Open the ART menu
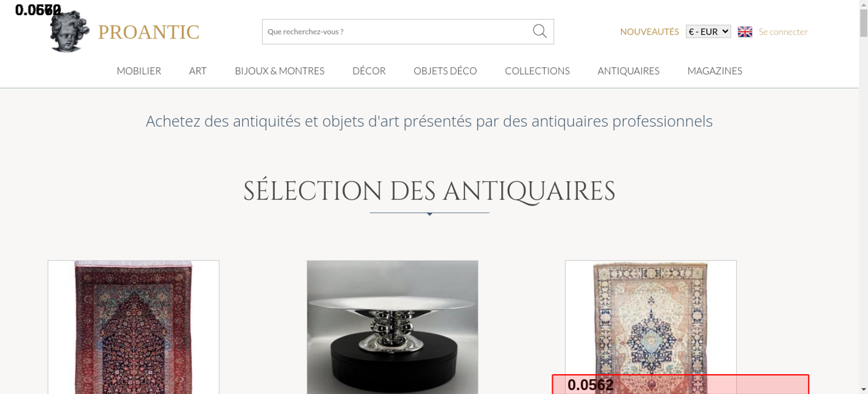The width and height of the screenshot is (868, 394). [198, 71]
